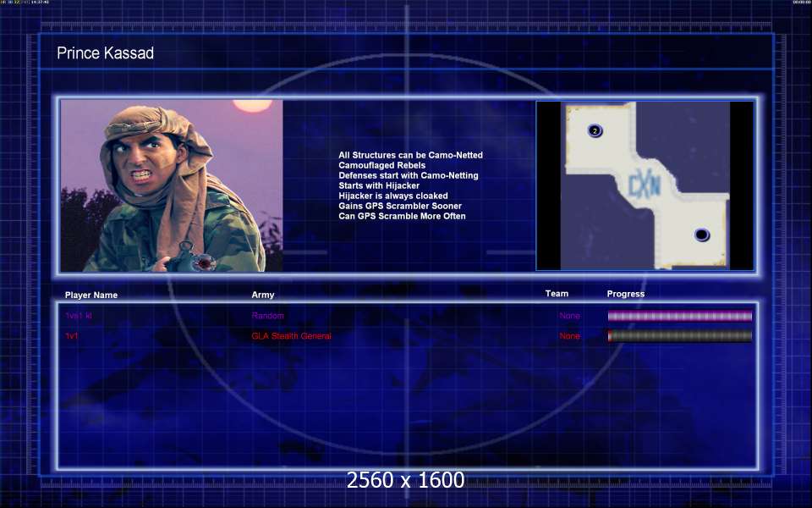
Task: Click the red player name '1v1'
Action: pyautogui.click(x=71, y=336)
